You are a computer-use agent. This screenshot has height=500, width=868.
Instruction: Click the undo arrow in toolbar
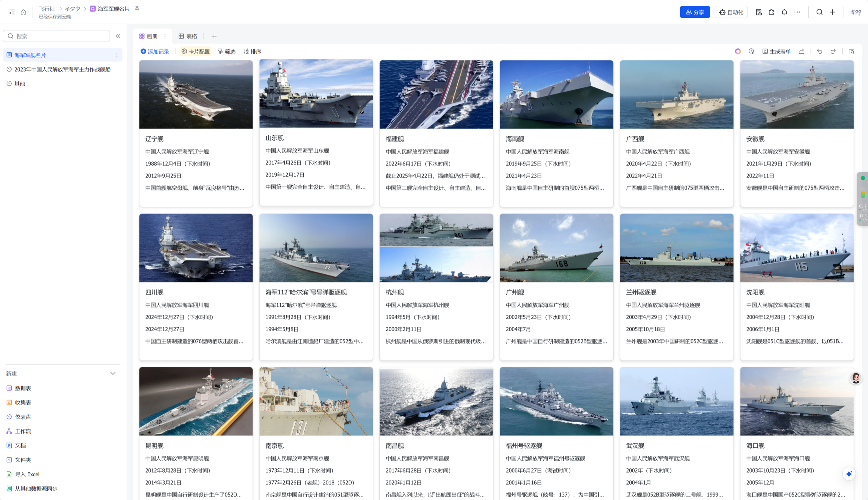tap(820, 51)
